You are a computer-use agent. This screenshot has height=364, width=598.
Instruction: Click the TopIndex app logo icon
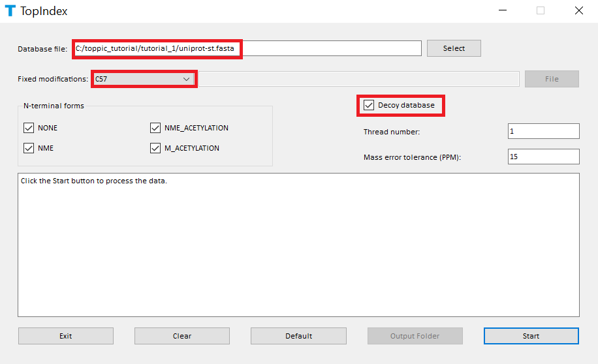10,11
